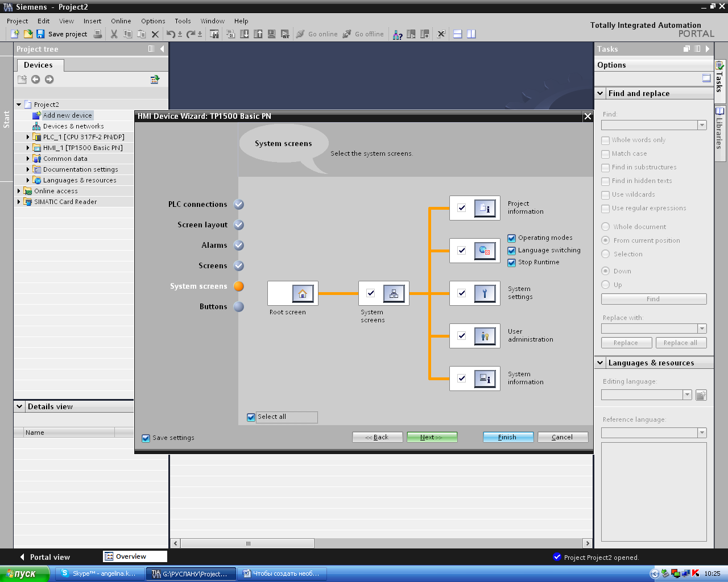Click the Download to device icon
Screen dimensions: 728x582
coord(245,34)
